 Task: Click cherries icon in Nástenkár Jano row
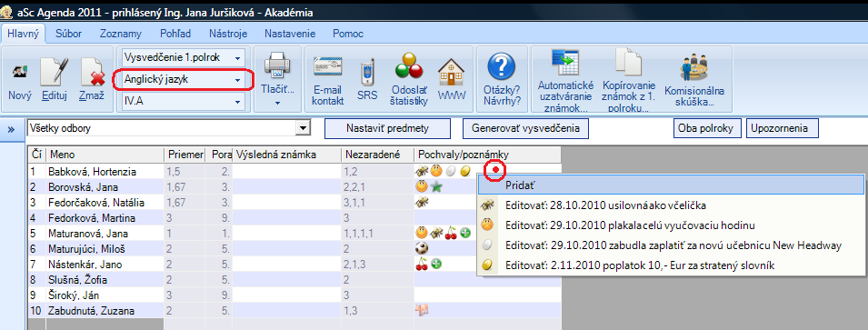coord(422,265)
